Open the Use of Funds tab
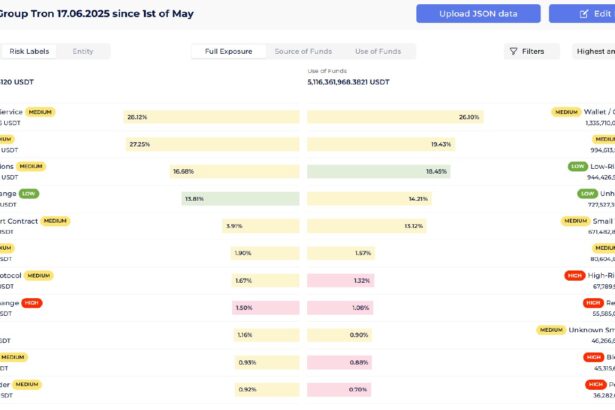The width and height of the screenshot is (615, 410). [378, 51]
